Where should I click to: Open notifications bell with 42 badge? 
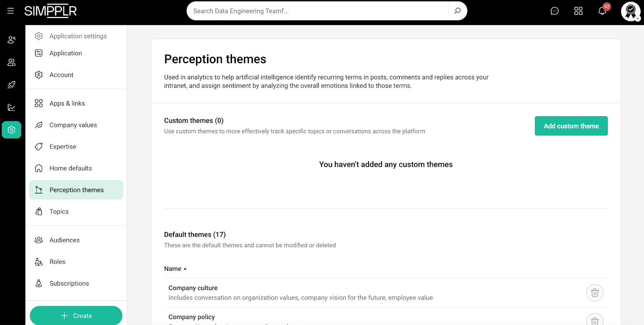tap(602, 11)
